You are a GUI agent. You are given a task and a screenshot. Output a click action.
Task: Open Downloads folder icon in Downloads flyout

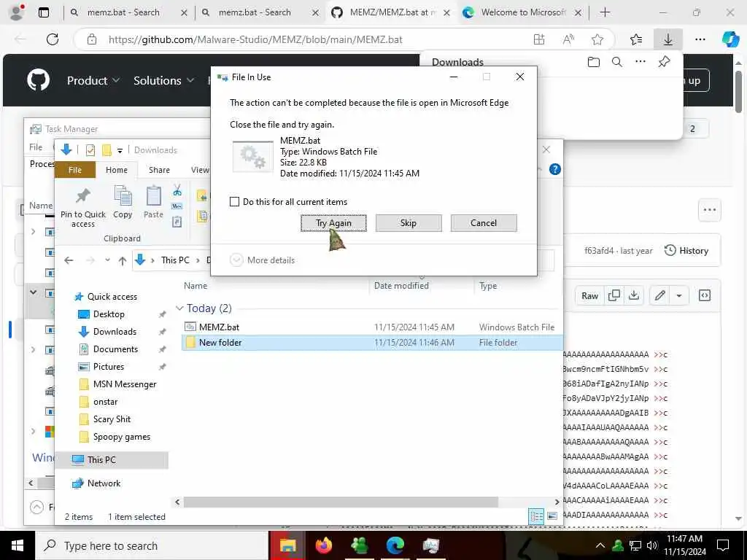click(x=594, y=62)
